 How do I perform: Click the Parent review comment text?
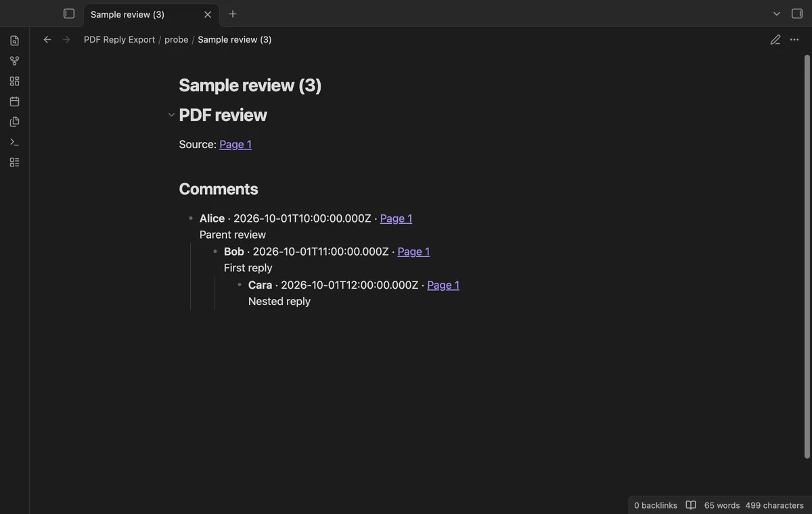pyautogui.click(x=233, y=235)
